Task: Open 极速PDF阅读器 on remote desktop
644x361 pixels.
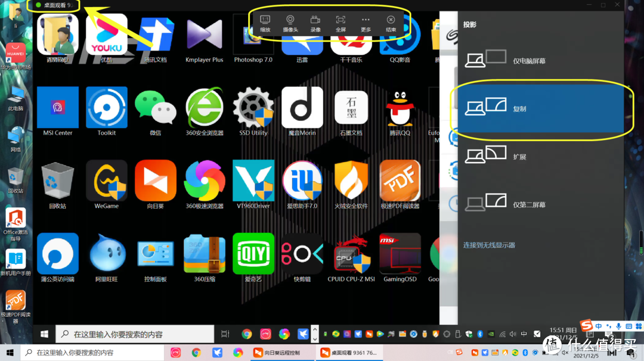Action: pos(400,185)
